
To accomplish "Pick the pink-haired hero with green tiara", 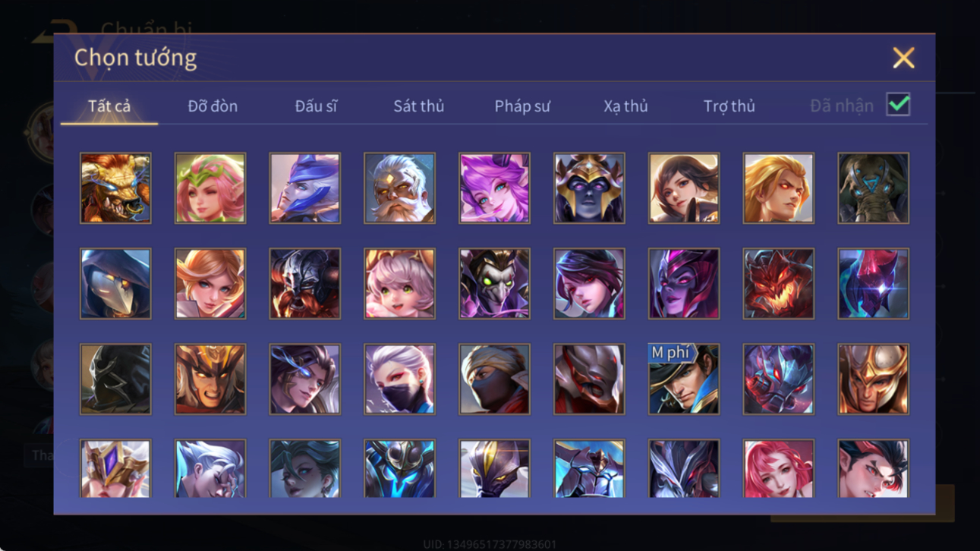I will point(210,188).
